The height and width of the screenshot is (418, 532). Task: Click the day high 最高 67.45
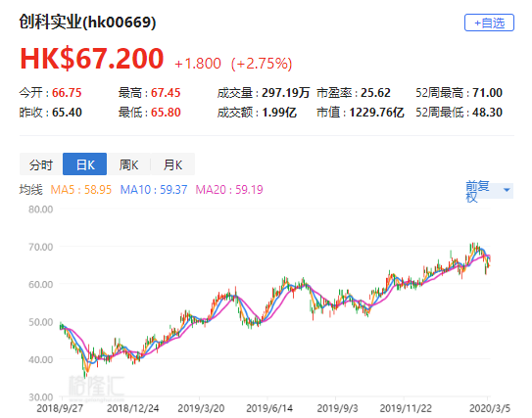[x=149, y=93]
